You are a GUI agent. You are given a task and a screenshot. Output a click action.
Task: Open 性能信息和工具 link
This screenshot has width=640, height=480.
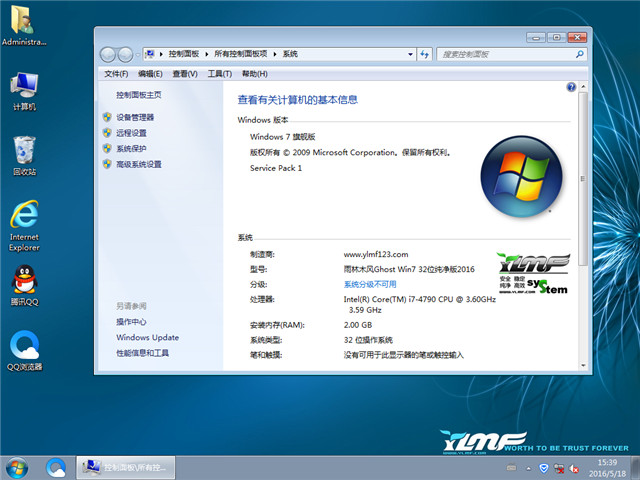point(142,353)
